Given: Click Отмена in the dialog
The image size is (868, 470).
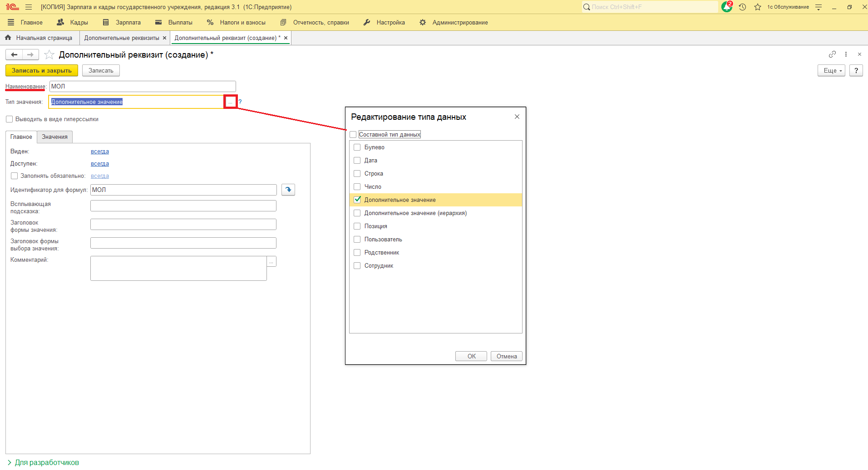Looking at the screenshot, I should tap(507, 357).
